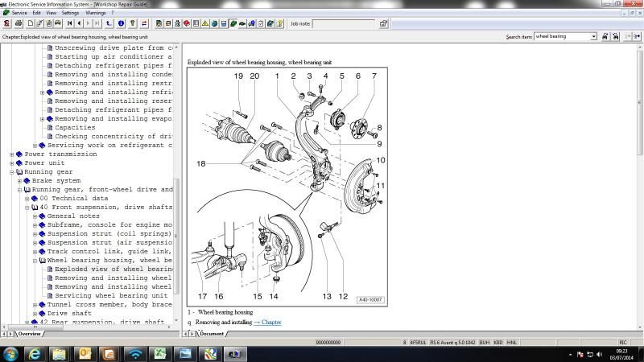Open the Settings menu
This screenshot has width=644, height=362.
click(x=70, y=13)
